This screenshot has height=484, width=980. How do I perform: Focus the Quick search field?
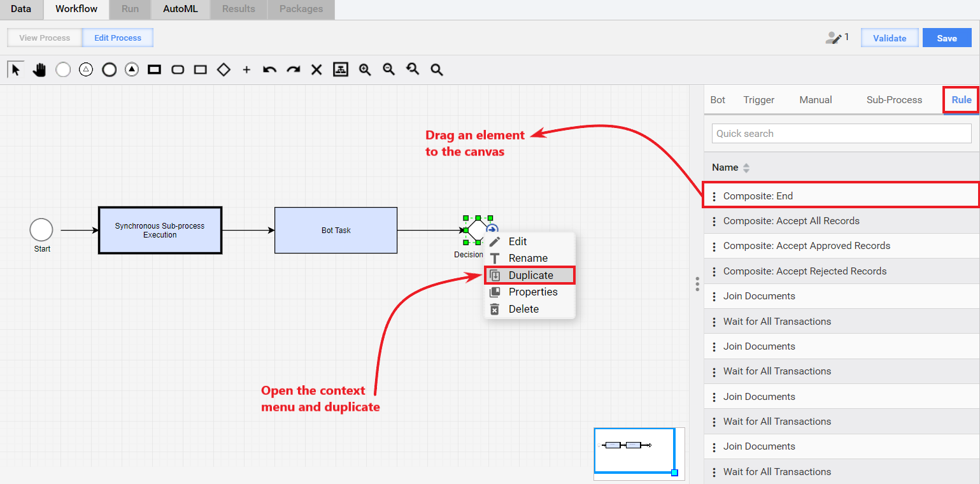pyautogui.click(x=841, y=133)
